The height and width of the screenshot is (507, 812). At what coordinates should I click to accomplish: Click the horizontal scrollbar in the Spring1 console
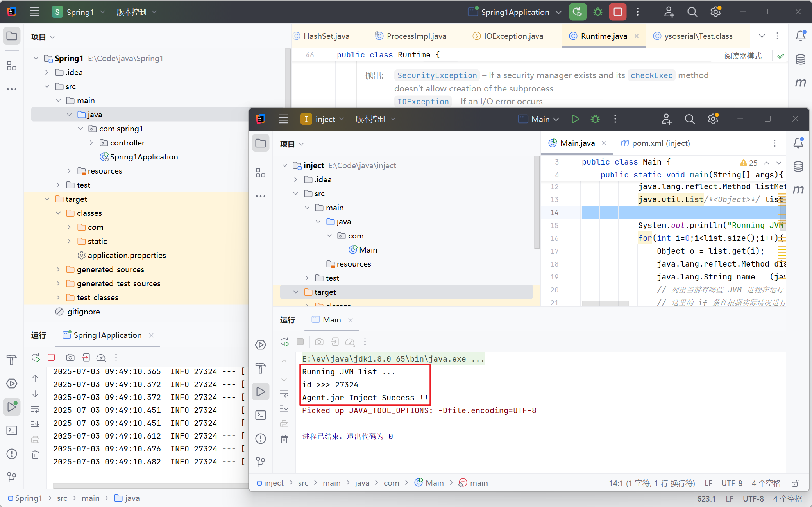[150, 486]
